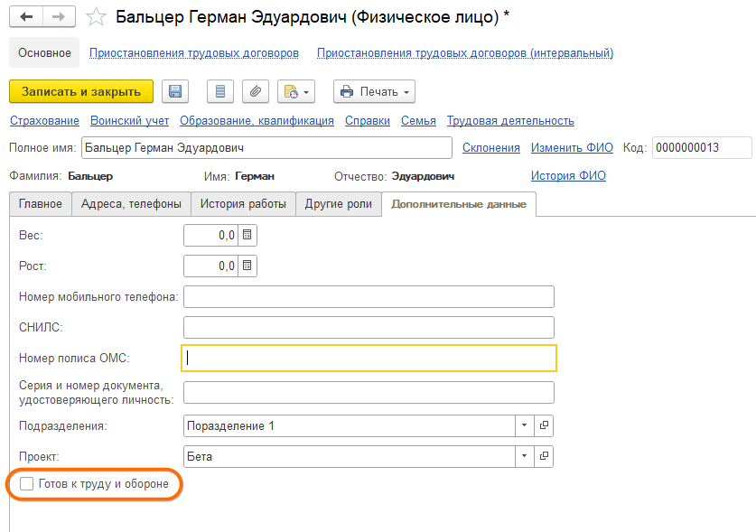Screen dimensions: 756x532
Task: Switch to the Адреса, телефоны tab
Action: (131, 204)
